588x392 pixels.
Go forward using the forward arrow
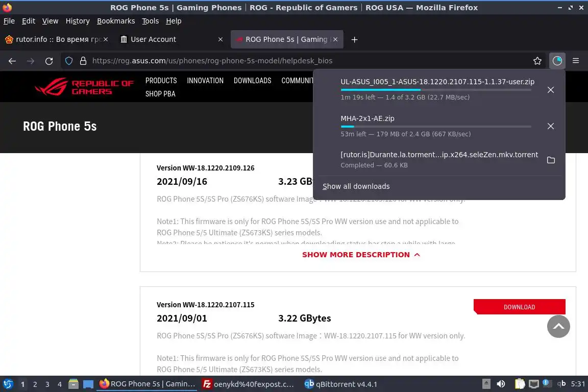31,61
